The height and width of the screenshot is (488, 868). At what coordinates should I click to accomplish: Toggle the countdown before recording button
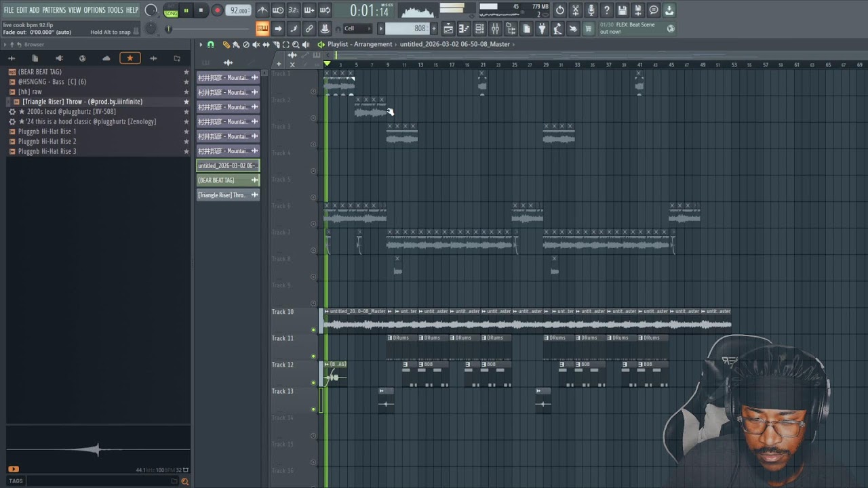tap(294, 10)
